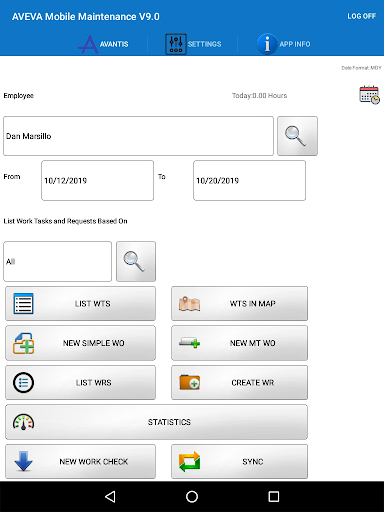
Task: Edit the To date field
Action: [249, 180]
